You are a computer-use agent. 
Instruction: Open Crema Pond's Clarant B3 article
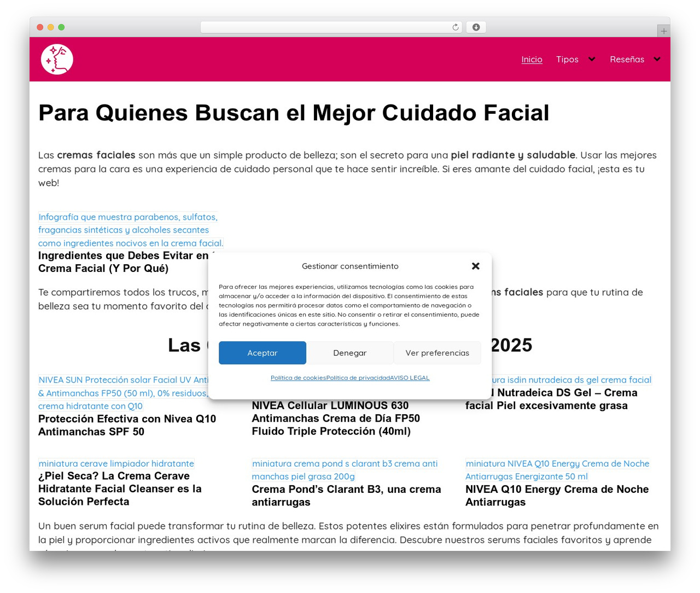pyautogui.click(x=346, y=496)
